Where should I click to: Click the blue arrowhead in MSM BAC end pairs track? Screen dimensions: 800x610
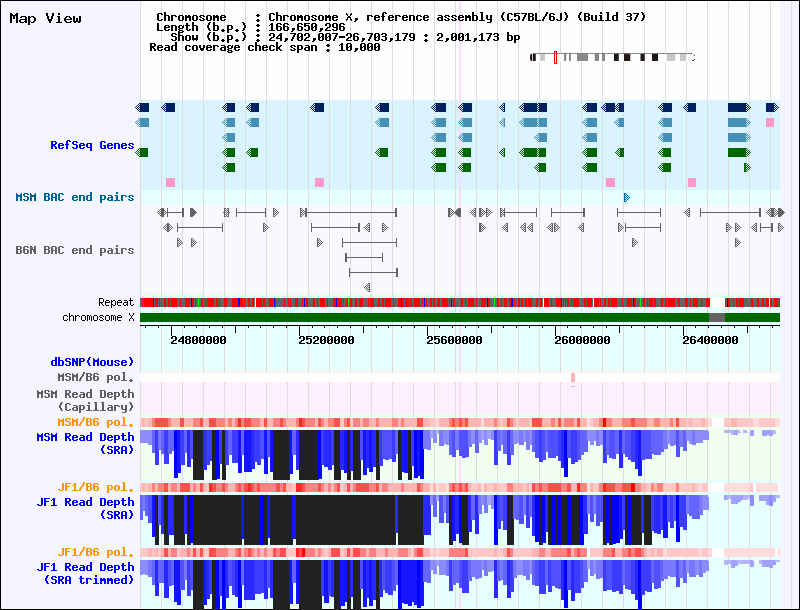[x=627, y=197]
